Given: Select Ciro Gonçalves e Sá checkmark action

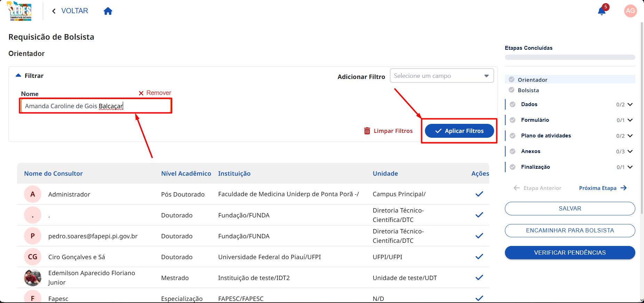Looking at the screenshot, I should [x=479, y=257].
